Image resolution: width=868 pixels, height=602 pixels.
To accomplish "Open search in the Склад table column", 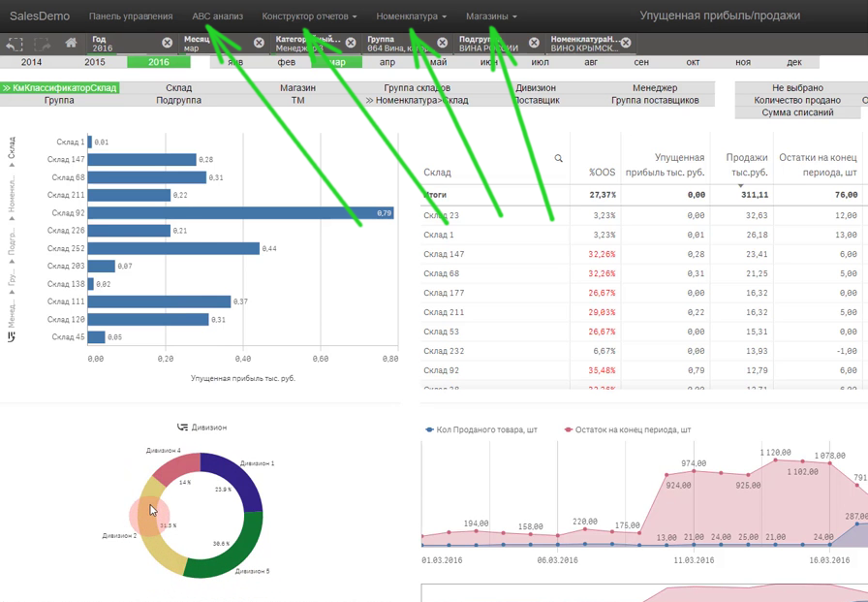I will [559, 158].
